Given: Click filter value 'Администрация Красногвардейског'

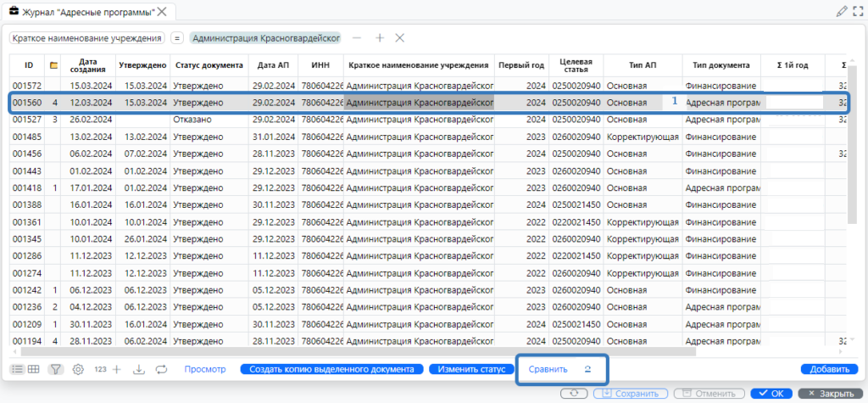Looking at the screenshot, I should (x=265, y=38).
